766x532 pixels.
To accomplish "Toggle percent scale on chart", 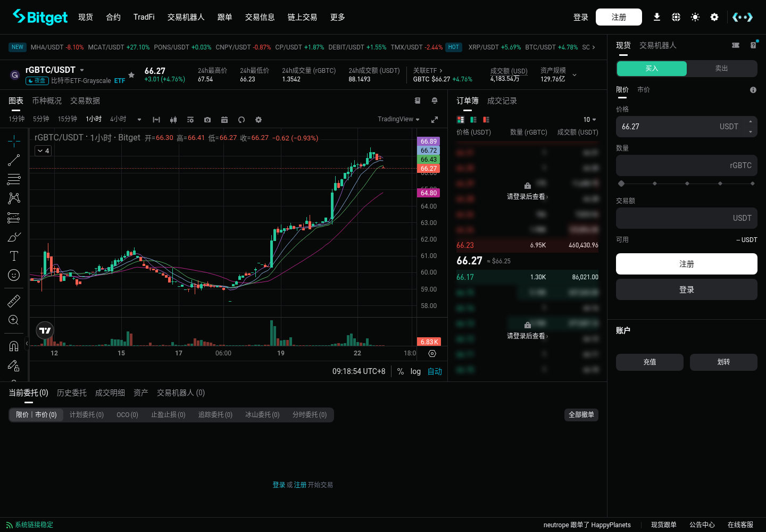I will (401, 371).
